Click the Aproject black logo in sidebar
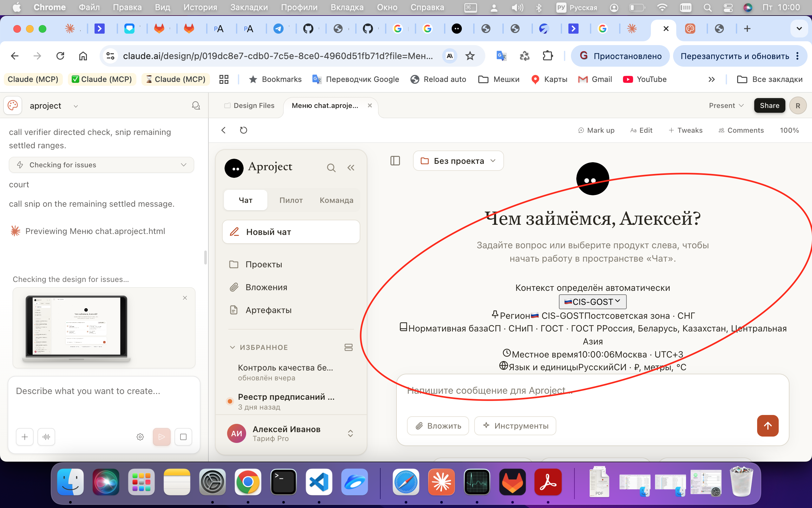Image resolution: width=812 pixels, height=508 pixels. click(x=234, y=168)
